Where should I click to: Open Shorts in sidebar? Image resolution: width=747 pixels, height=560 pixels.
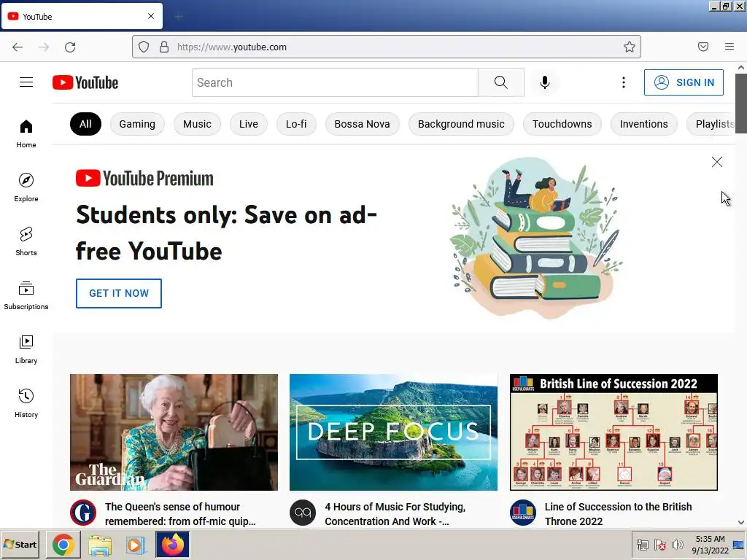coord(26,241)
